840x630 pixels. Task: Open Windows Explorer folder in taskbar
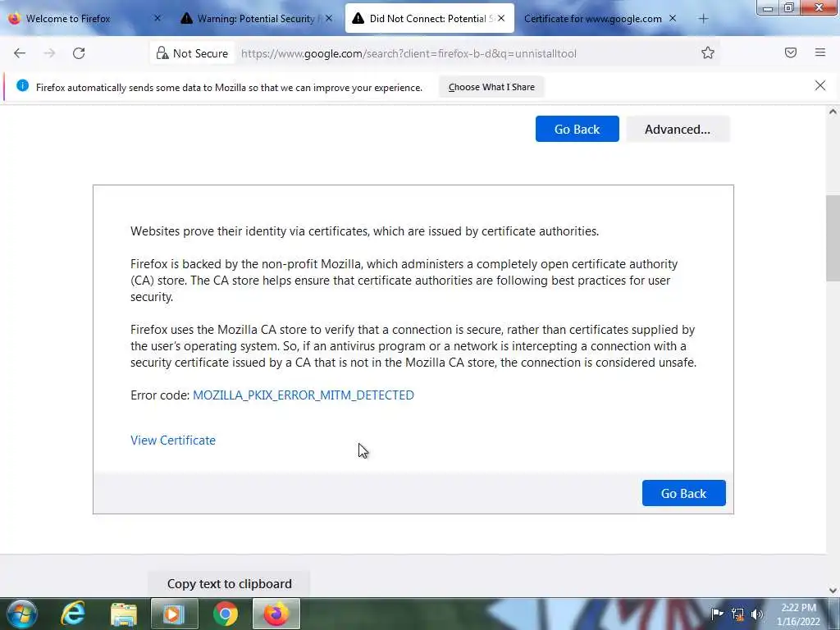click(x=124, y=614)
